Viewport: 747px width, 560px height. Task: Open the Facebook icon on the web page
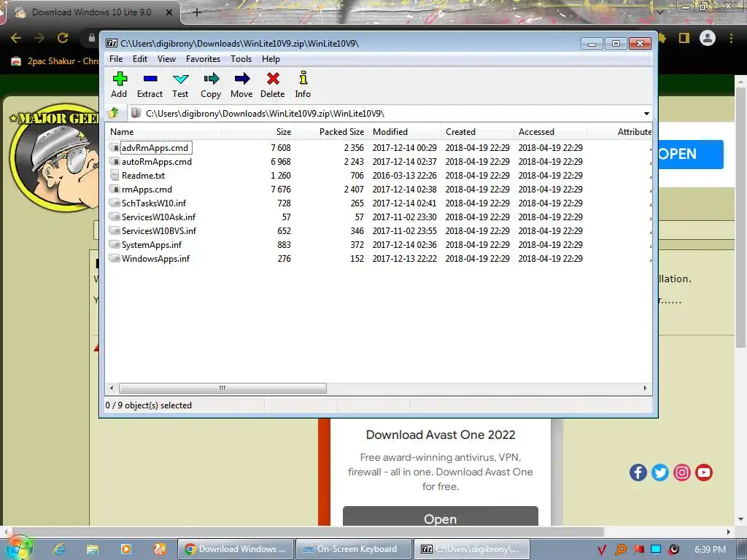point(638,472)
